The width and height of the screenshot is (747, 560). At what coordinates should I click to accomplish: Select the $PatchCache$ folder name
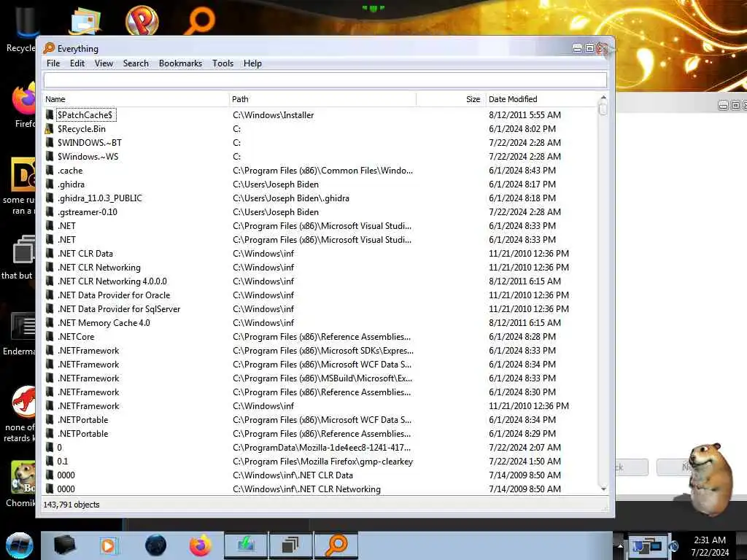[x=85, y=114]
